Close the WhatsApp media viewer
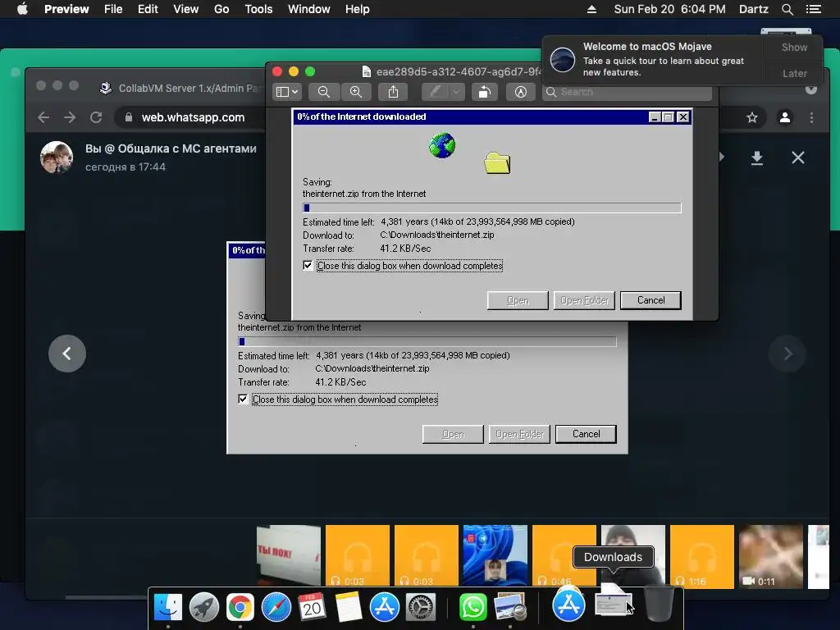 798,157
